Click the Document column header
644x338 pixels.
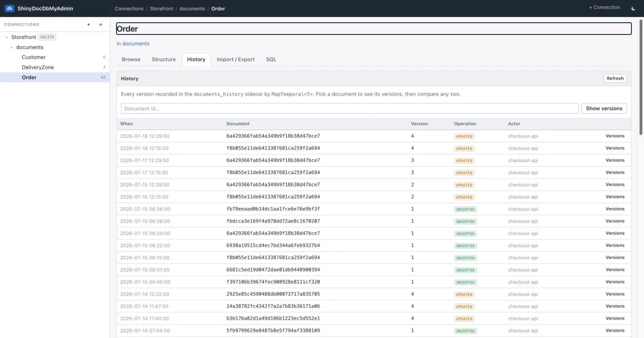238,124
